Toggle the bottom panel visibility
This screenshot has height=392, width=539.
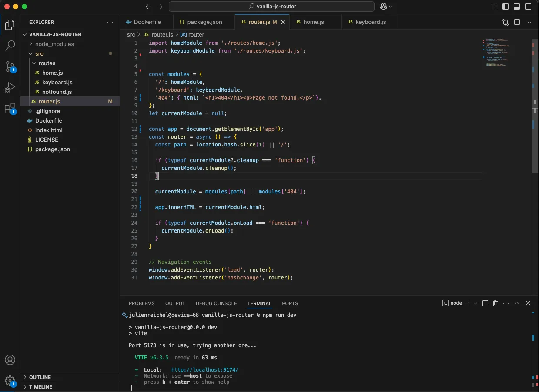tap(517, 7)
